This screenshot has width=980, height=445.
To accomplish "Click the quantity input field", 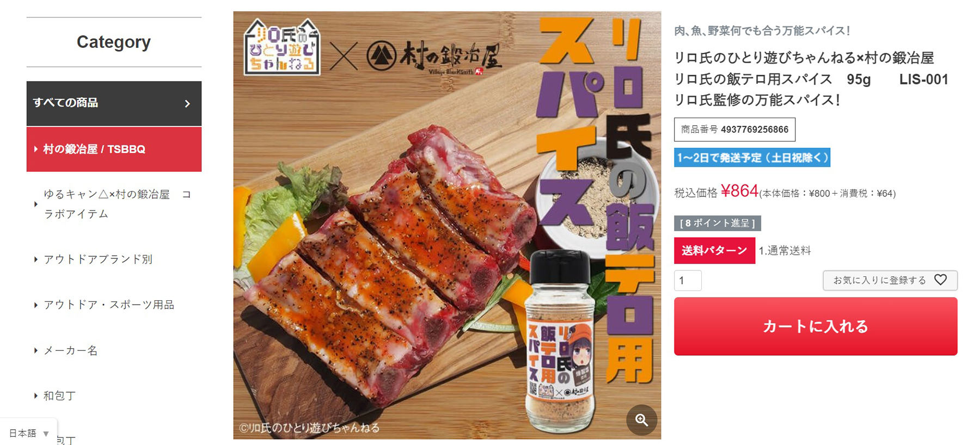I will [x=688, y=281].
